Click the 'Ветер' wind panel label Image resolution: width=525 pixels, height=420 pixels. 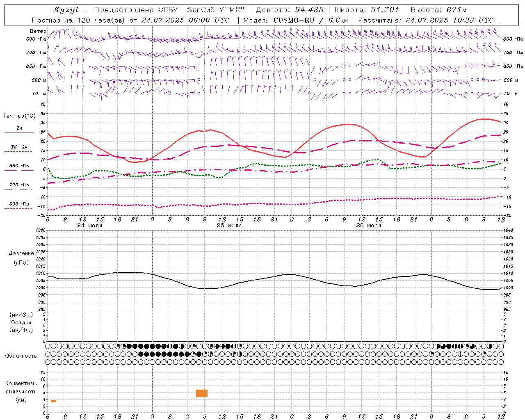pos(38,31)
